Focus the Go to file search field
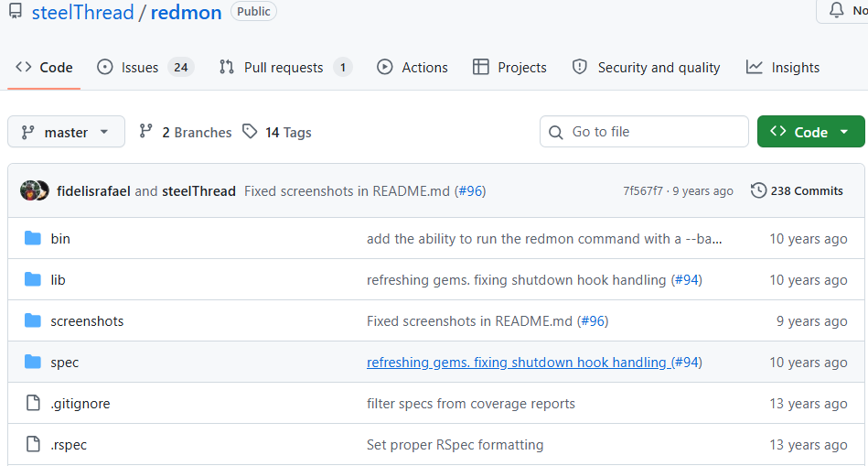 click(x=644, y=132)
